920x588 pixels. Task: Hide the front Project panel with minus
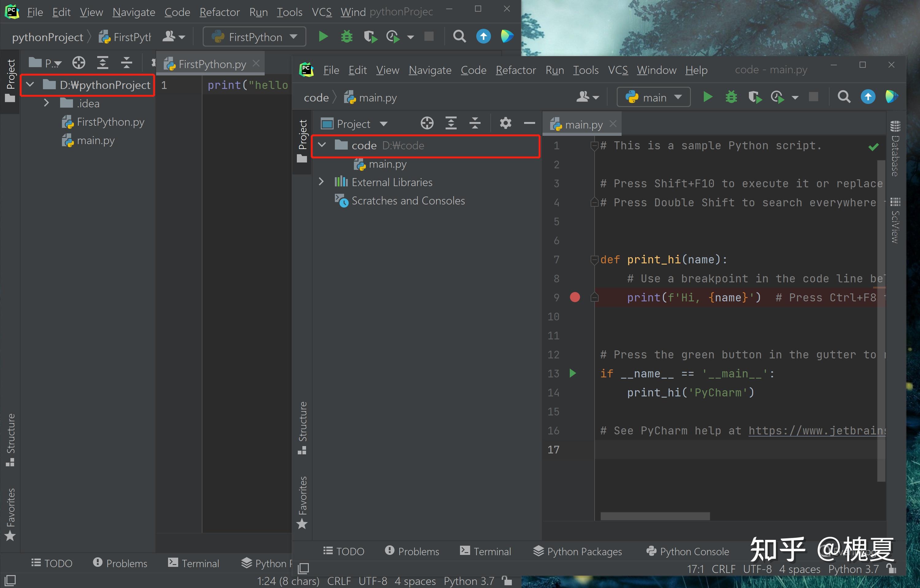tap(529, 123)
